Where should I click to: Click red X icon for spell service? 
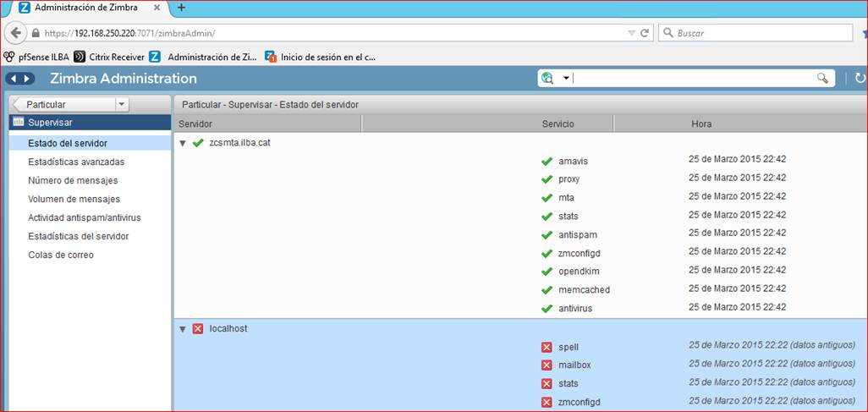[547, 347]
